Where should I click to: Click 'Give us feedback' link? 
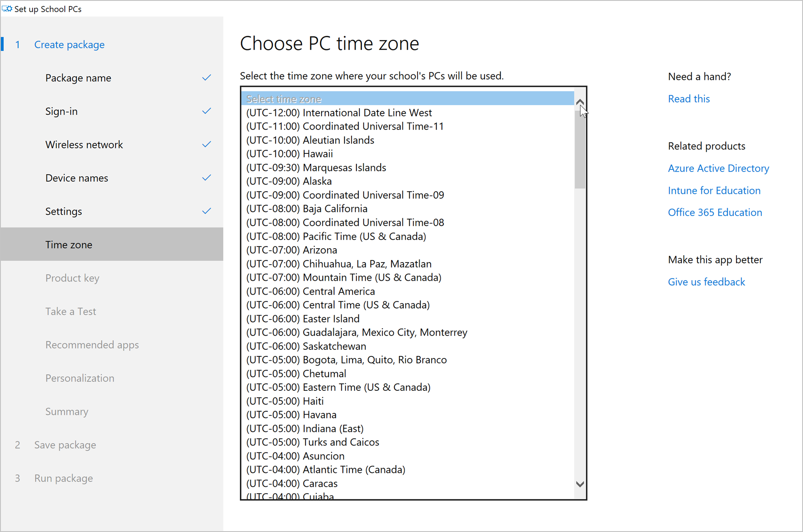click(x=706, y=282)
